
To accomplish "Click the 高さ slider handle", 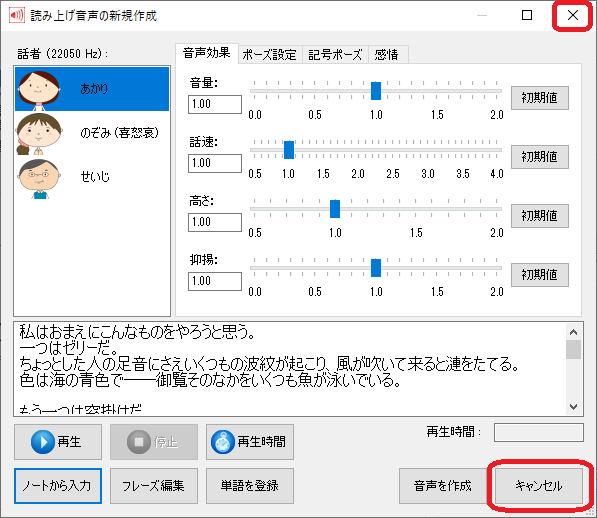I will (335, 209).
